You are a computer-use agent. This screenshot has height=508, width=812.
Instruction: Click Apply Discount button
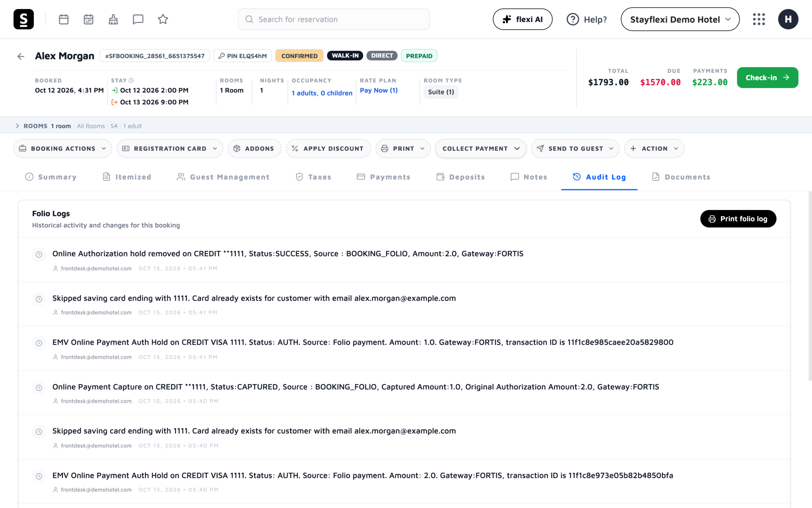[x=328, y=149]
